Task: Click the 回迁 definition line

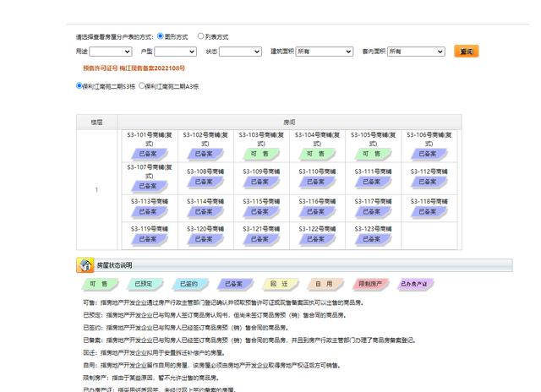Action: 154,352
